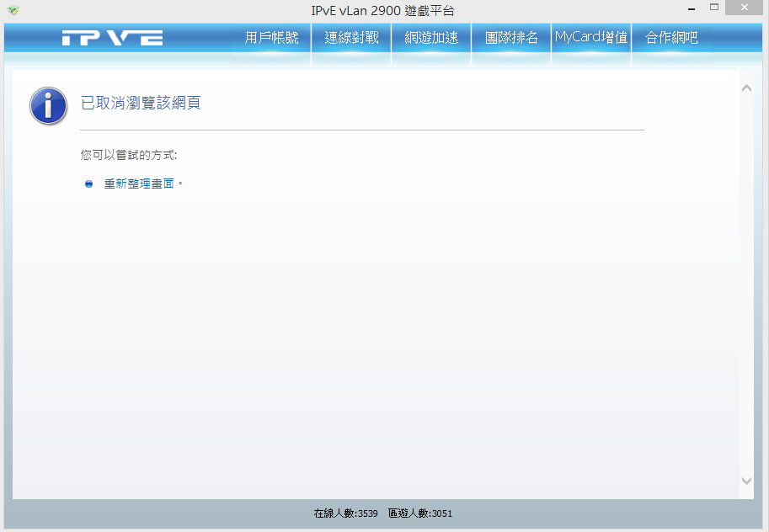Switch to the 連線對戰 tab
769x532 pixels.
pos(351,38)
